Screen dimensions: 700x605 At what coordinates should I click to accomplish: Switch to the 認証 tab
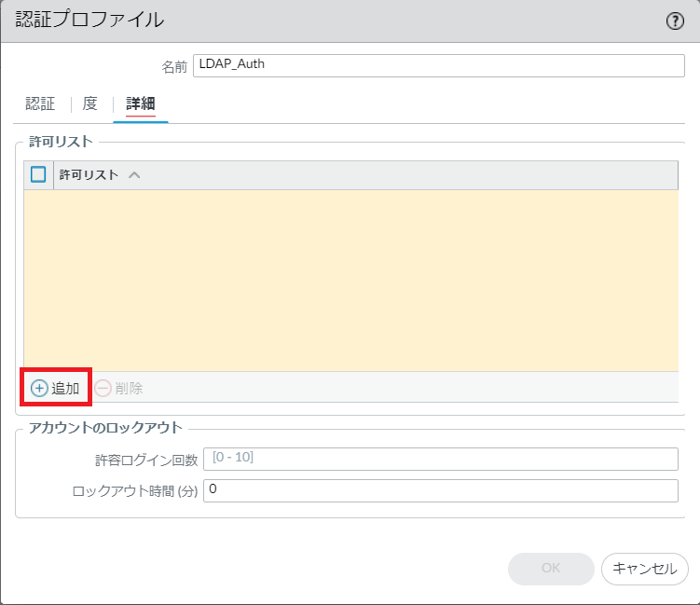[x=40, y=103]
